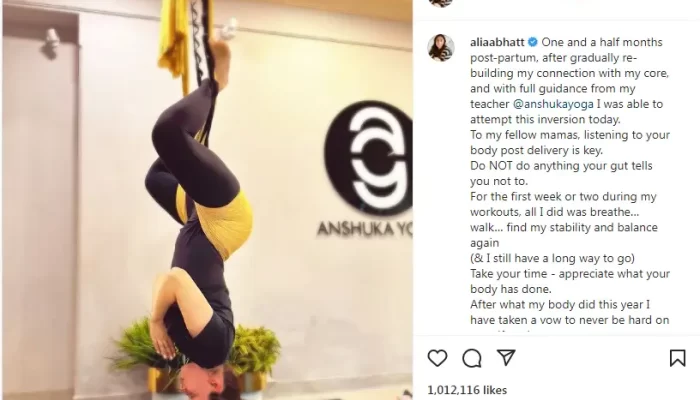The image size is (700, 400).
Task: Save post with the bookmark icon
Action: click(x=677, y=358)
